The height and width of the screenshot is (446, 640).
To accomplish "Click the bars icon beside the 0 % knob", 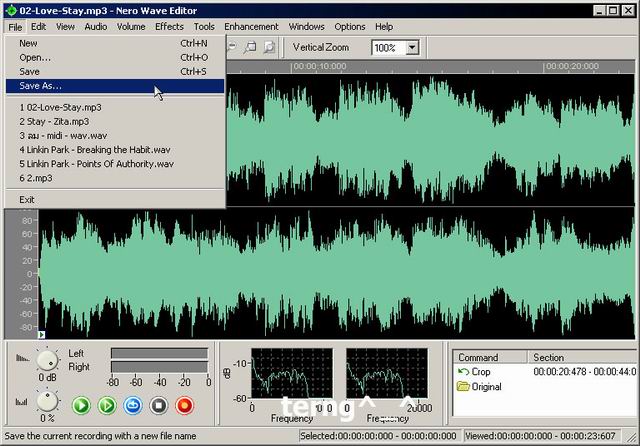I will coord(21,402).
